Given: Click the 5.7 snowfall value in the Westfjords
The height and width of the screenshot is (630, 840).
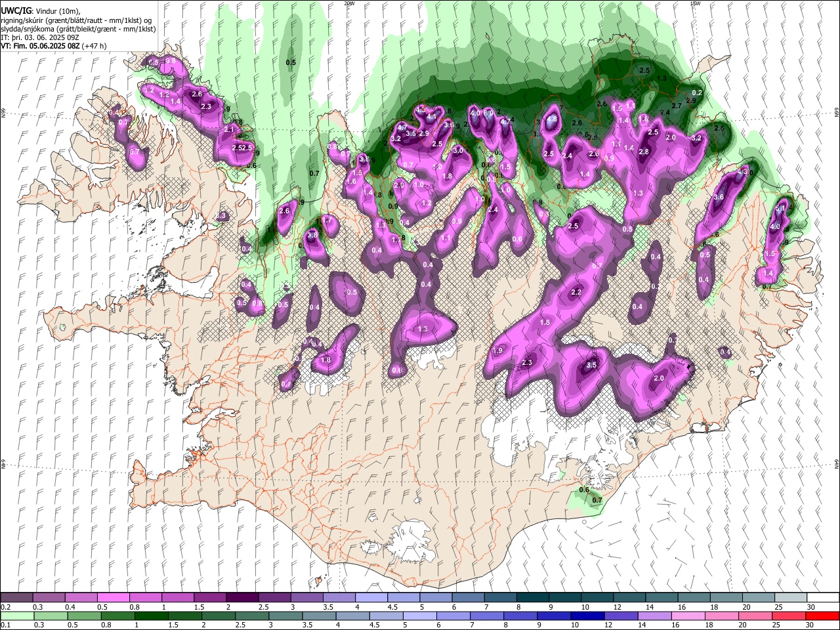Looking at the screenshot, I should point(135,152).
